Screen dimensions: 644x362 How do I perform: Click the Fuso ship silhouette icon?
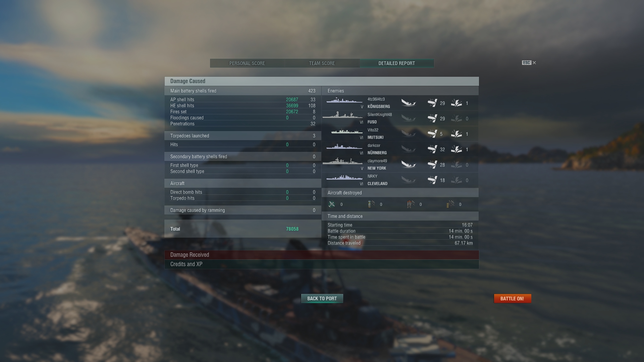pyautogui.click(x=342, y=115)
